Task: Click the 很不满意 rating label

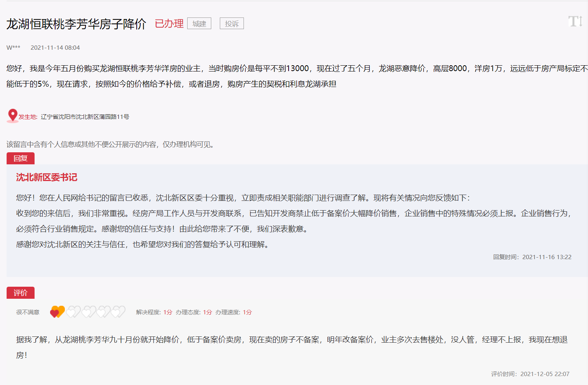Action: pos(28,312)
